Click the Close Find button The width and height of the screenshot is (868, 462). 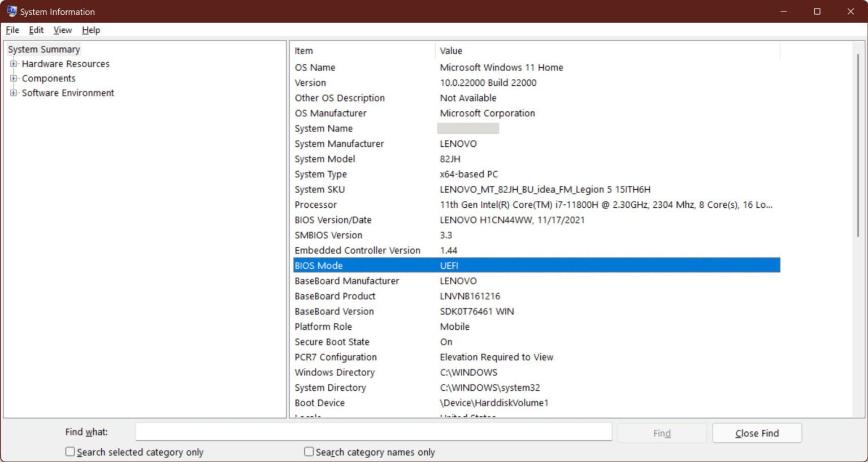(757, 433)
